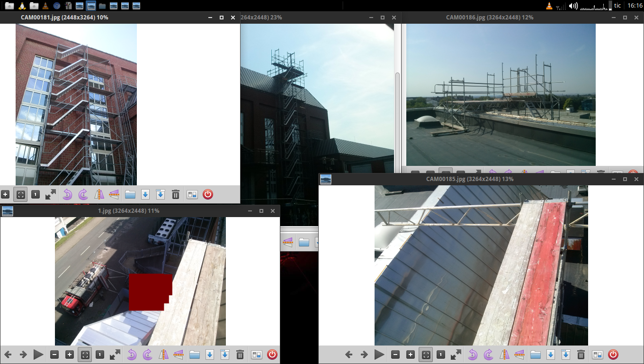This screenshot has height=364, width=644.
Task: Toggle fit-to-window in the CAM00181.jpg viewer
Action: (x=20, y=194)
